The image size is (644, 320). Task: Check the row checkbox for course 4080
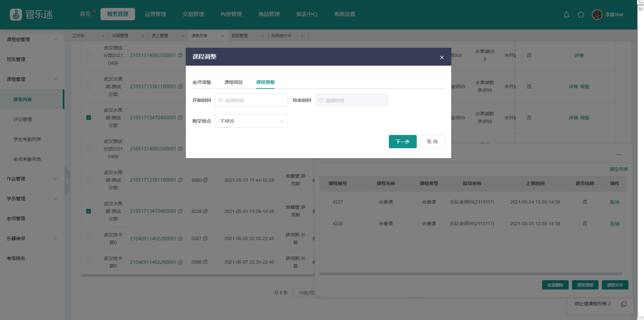[x=89, y=180]
